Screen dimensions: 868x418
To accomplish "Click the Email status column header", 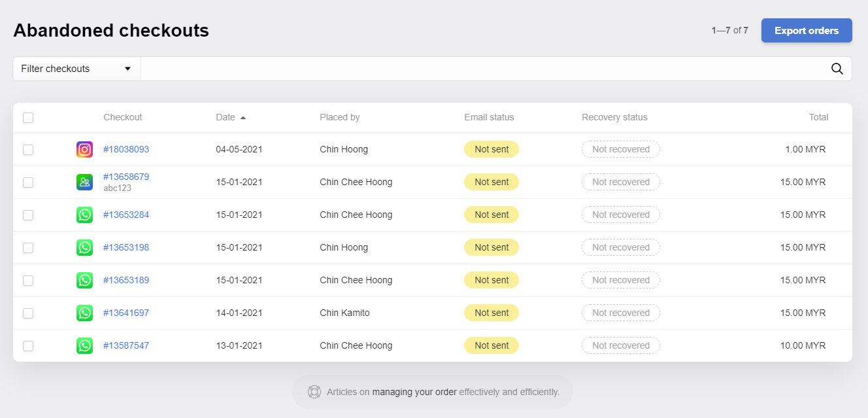I will (489, 118).
